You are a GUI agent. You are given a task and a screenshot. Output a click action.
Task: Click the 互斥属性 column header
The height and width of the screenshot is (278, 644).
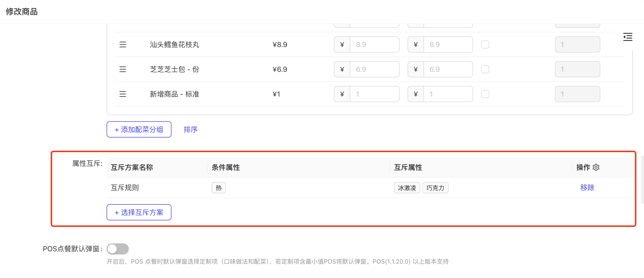408,167
